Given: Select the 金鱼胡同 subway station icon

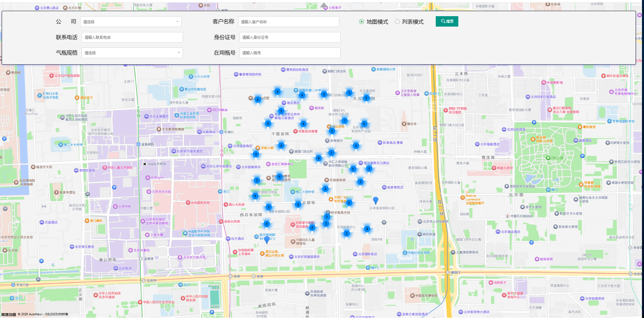Looking at the screenshot, I should click(x=138, y=144).
